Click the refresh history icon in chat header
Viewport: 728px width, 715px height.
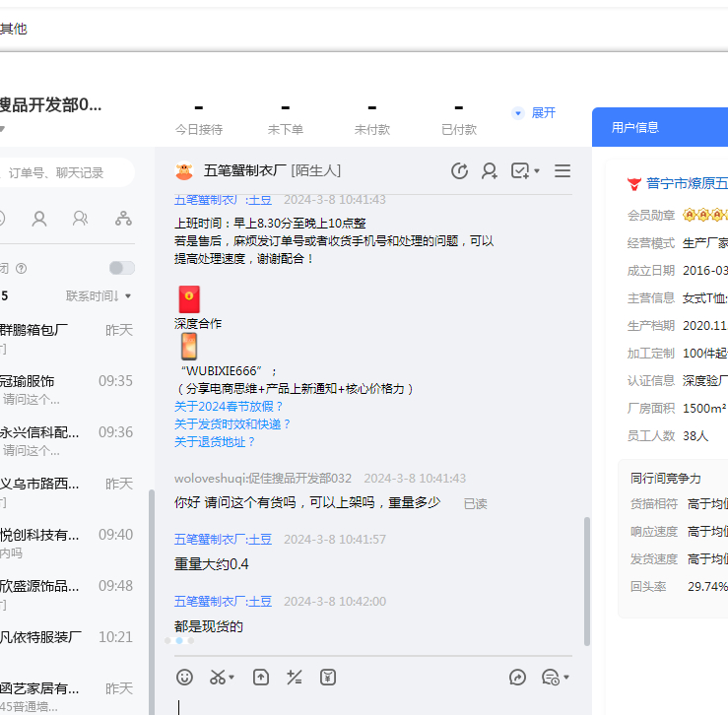point(459,171)
